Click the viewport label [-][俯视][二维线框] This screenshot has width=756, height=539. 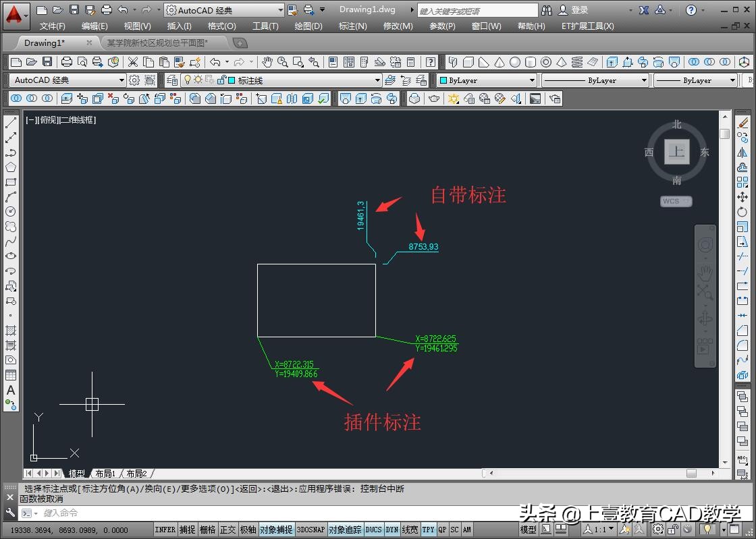point(61,120)
